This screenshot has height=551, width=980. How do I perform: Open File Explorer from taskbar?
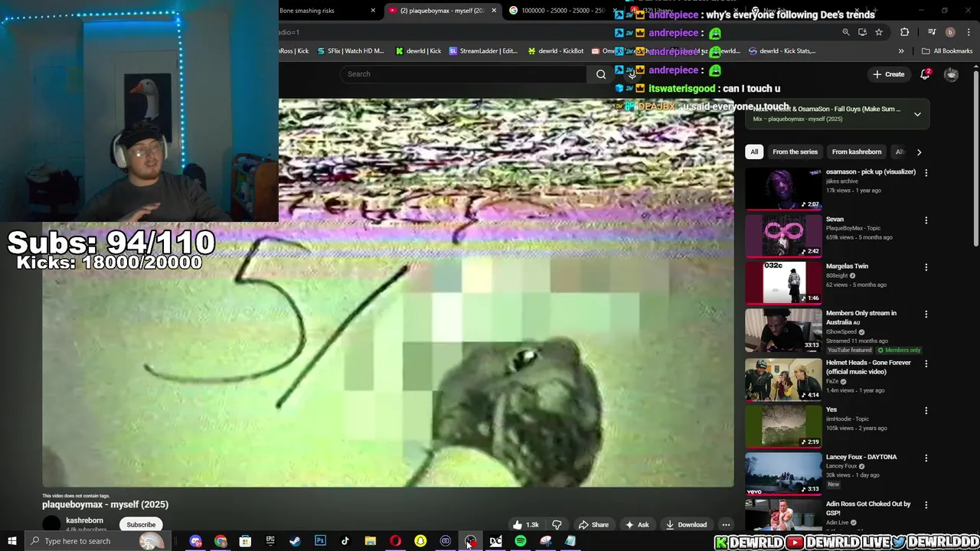tap(370, 541)
